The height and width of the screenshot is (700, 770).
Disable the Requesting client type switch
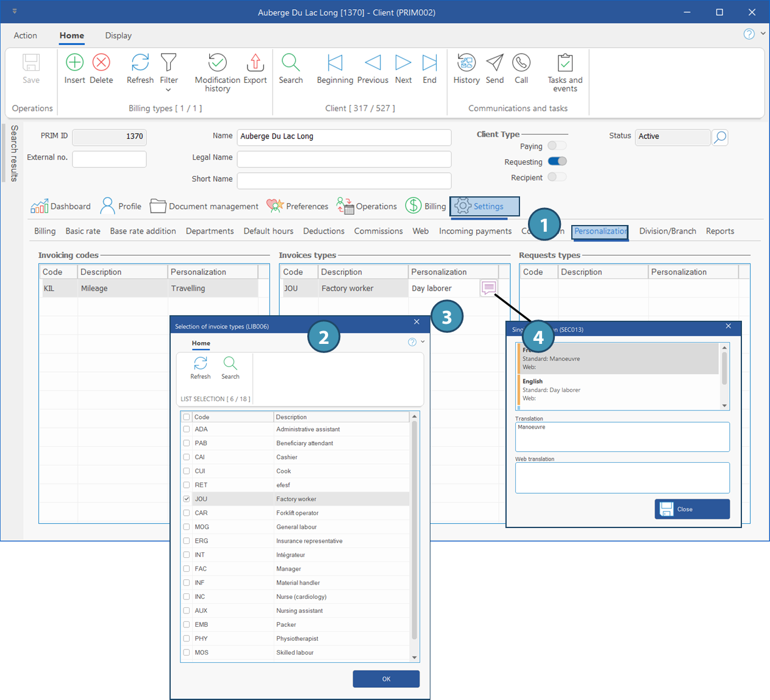[557, 162]
